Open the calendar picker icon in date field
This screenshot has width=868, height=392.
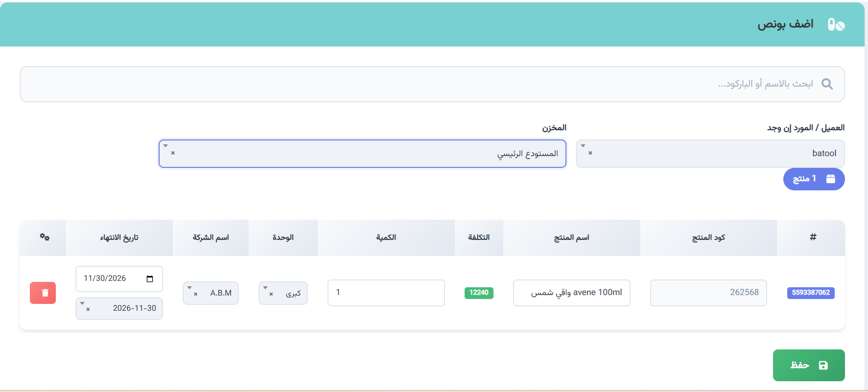click(150, 278)
